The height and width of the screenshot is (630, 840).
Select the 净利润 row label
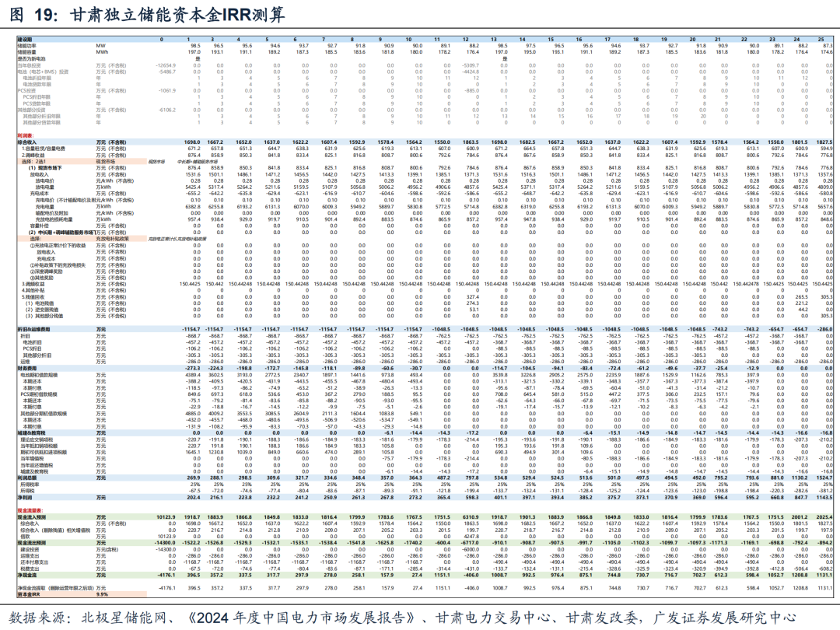click(x=25, y=497)
